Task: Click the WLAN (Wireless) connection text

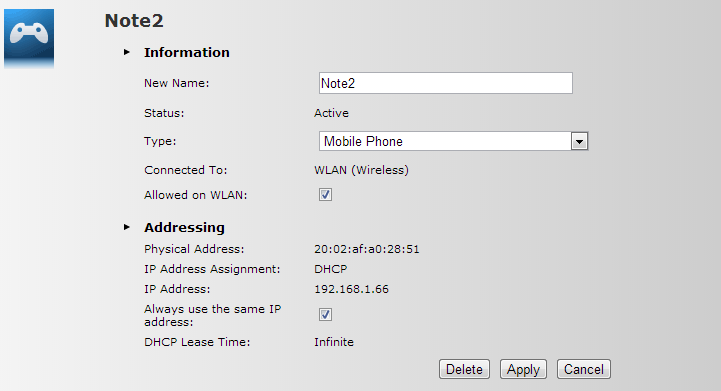Action: pos(361,170)
